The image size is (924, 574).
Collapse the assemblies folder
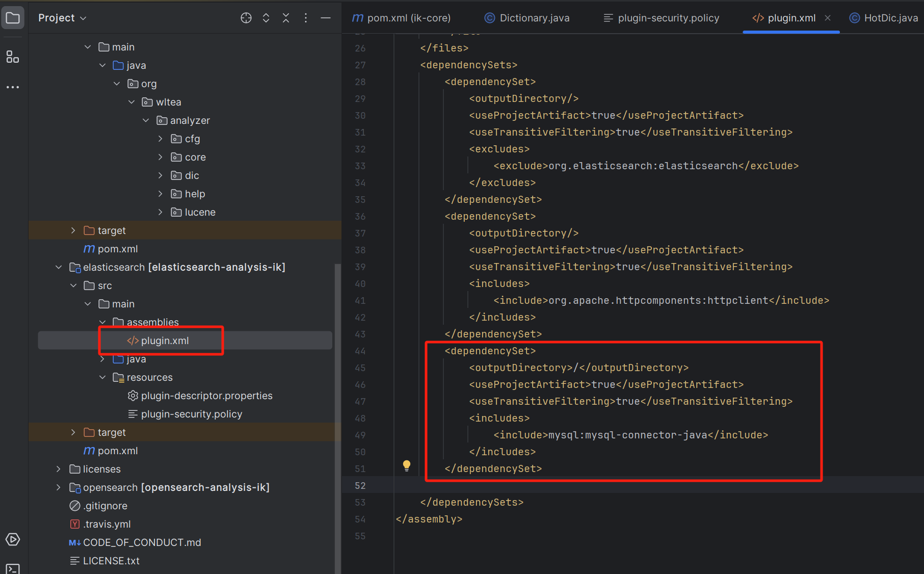pos(102,322)
